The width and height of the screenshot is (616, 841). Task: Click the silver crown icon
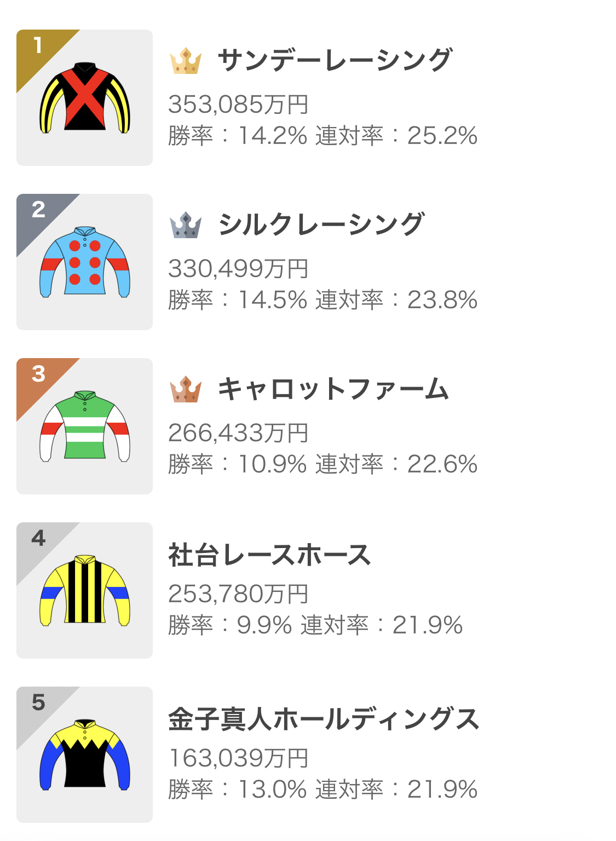(186, 225)
